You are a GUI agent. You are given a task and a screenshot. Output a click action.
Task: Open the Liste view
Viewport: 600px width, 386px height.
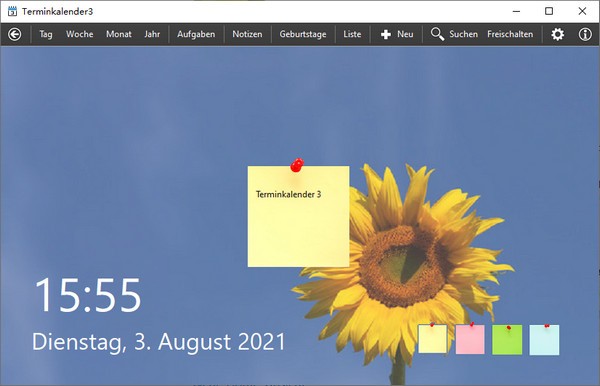(352, 34)
